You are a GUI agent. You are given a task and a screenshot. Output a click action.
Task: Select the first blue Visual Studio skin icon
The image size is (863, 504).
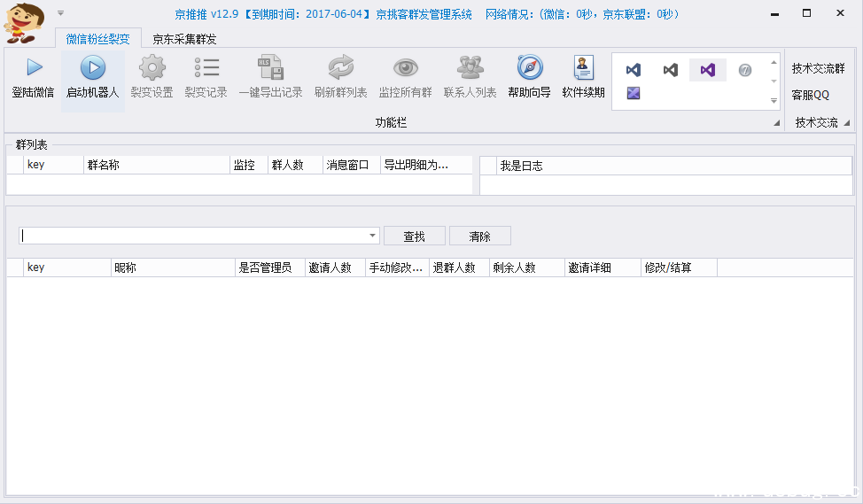[634, 70]
